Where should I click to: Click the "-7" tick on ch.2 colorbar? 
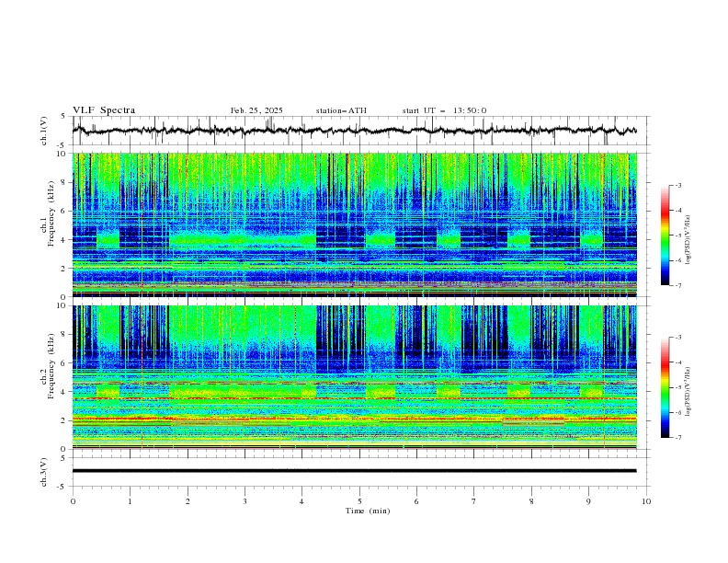677,438
